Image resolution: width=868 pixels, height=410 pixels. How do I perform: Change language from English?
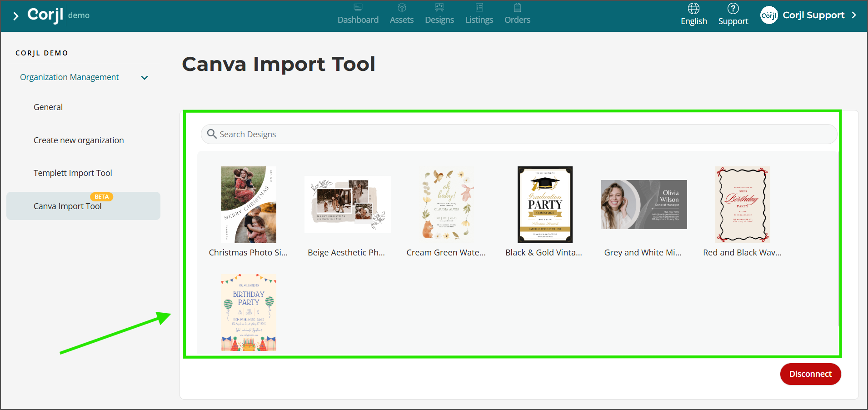(x=694, y=21)
